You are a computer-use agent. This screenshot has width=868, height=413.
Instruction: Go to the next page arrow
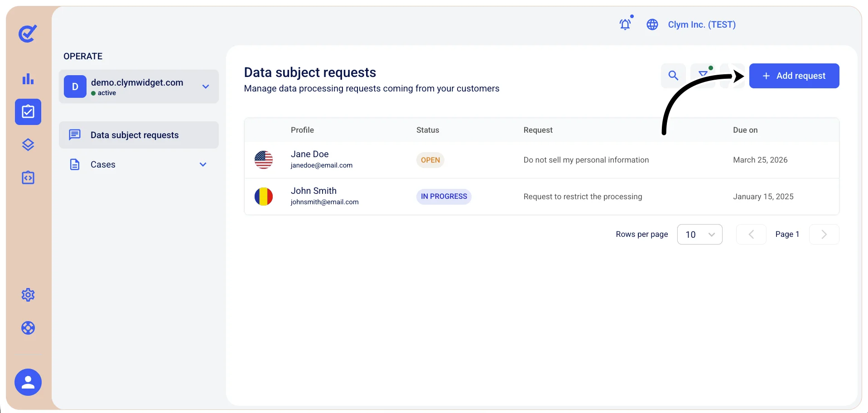(x=824, y=235)
